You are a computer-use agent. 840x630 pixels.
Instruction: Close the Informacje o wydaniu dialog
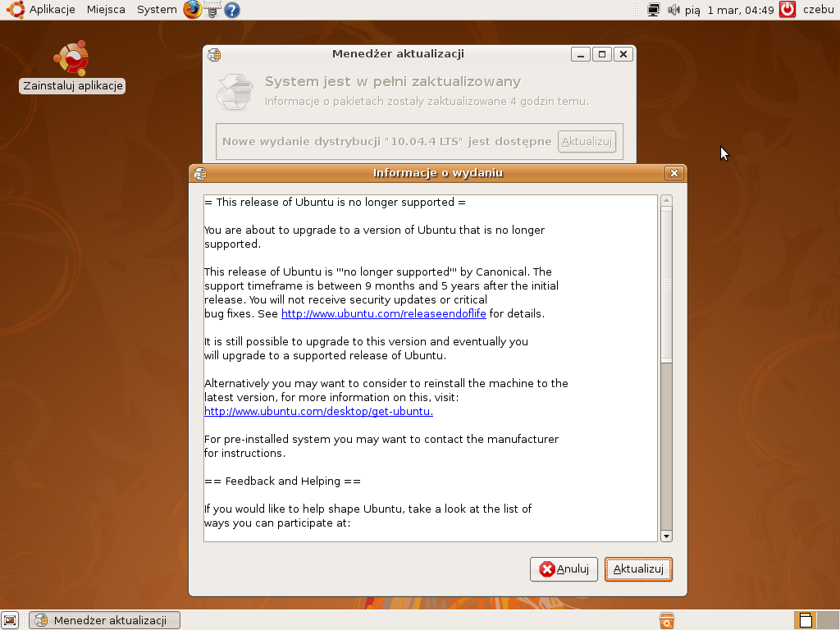pyautogui.click(x=674, y=173)
